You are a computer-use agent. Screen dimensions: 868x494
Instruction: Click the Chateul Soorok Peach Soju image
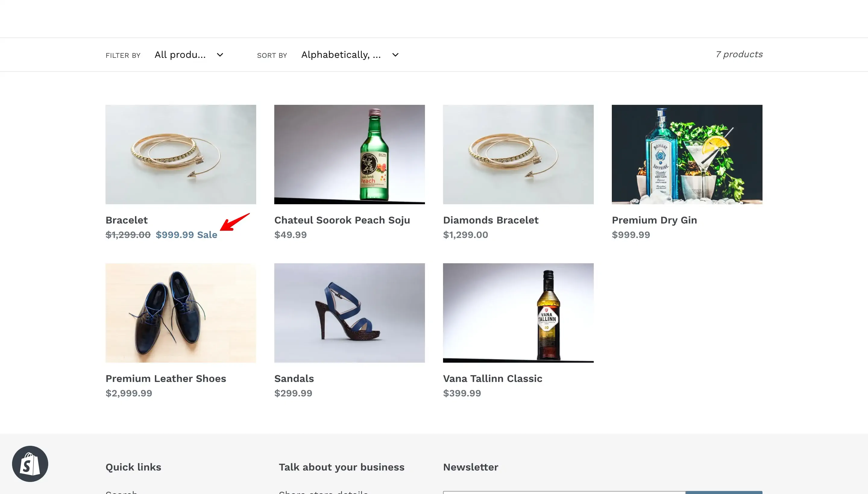(349, 154)
